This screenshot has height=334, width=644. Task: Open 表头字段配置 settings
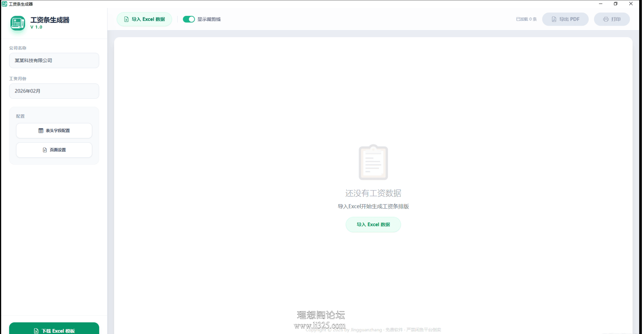point(54,131)
